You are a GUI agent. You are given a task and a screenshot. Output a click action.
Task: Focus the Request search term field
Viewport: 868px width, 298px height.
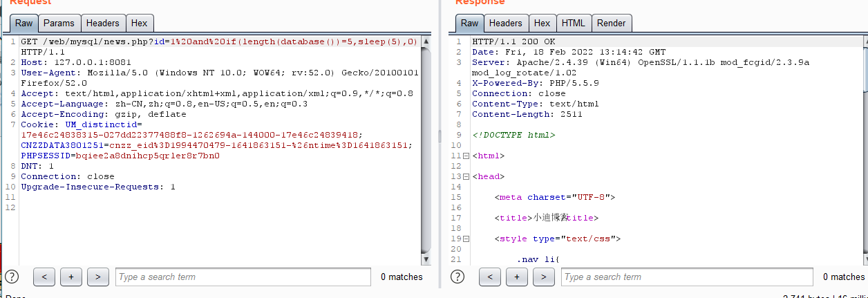(243, 277)
